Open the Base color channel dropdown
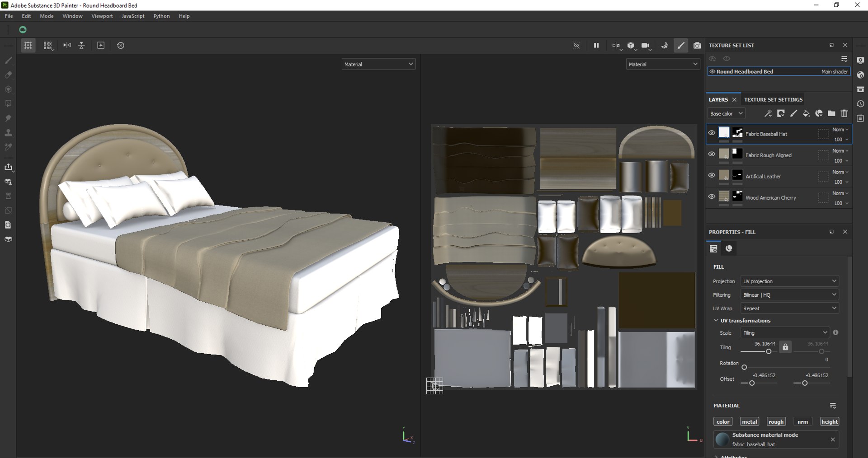This screenshot has width=868, height=458. coord(726,113)
